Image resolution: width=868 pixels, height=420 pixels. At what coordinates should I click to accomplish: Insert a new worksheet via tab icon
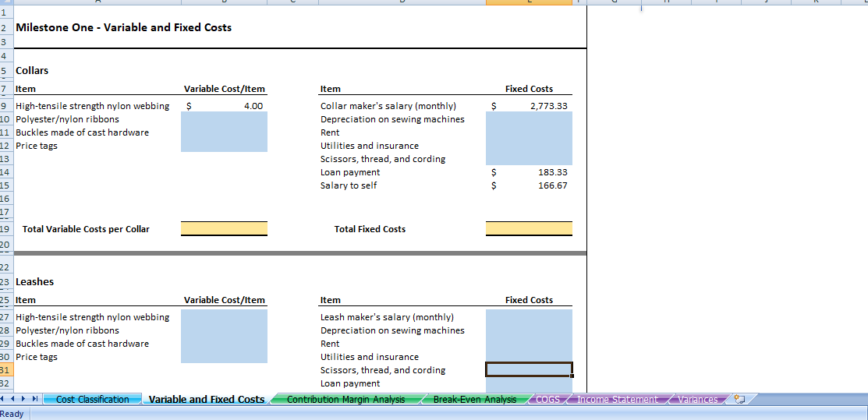741,399
